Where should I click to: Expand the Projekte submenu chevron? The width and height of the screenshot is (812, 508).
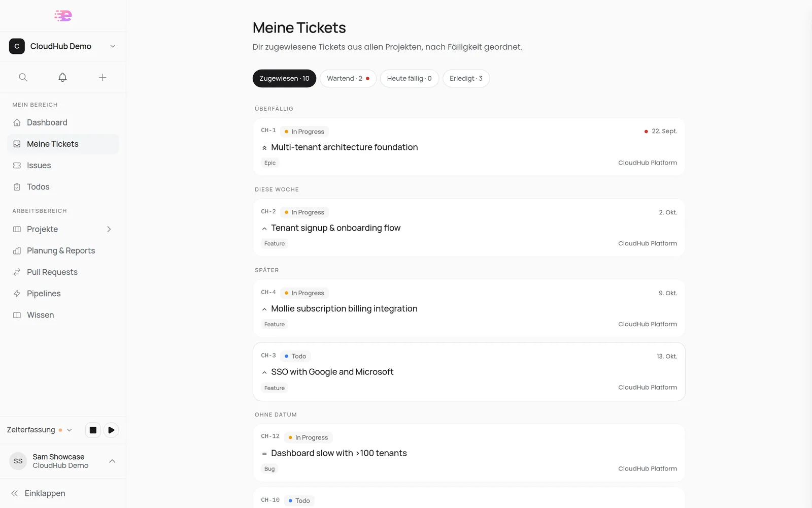109,229
